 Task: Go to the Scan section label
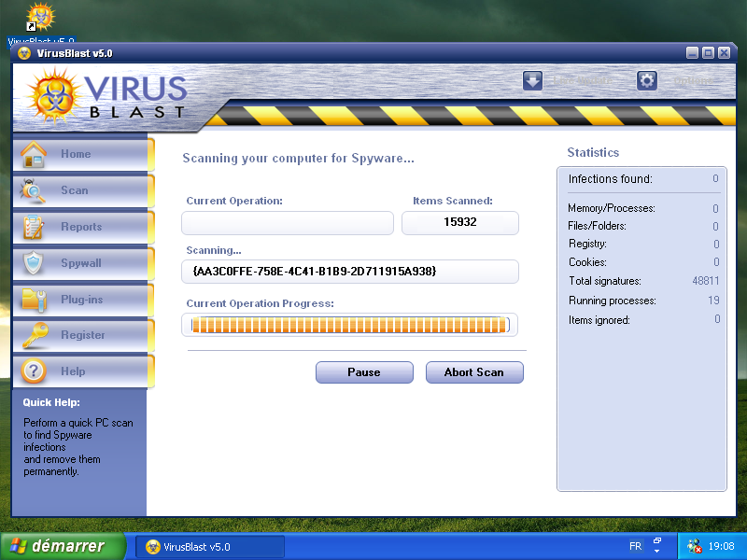[75, 190]
